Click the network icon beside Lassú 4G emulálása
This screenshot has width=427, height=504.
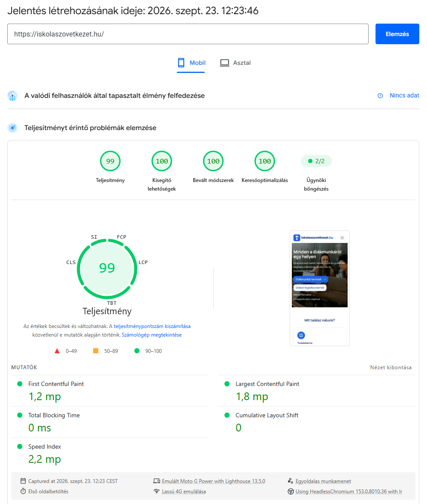(157, 491)
